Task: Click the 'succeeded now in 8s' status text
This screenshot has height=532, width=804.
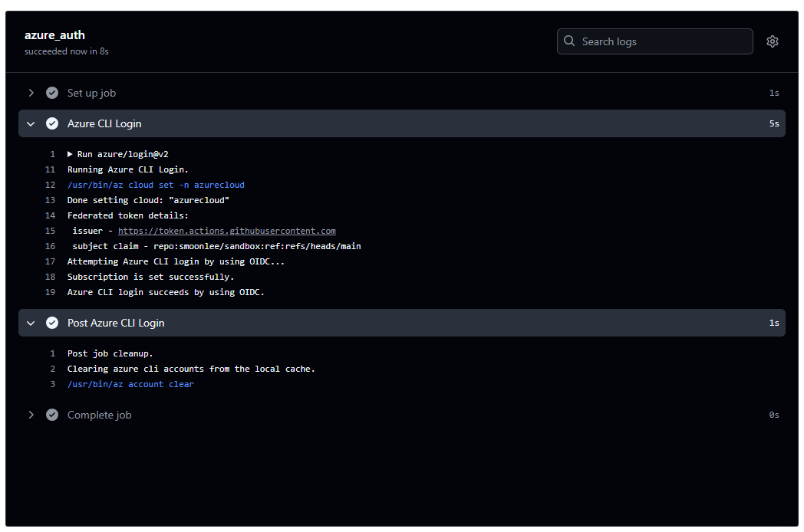Action: (67, 51)
